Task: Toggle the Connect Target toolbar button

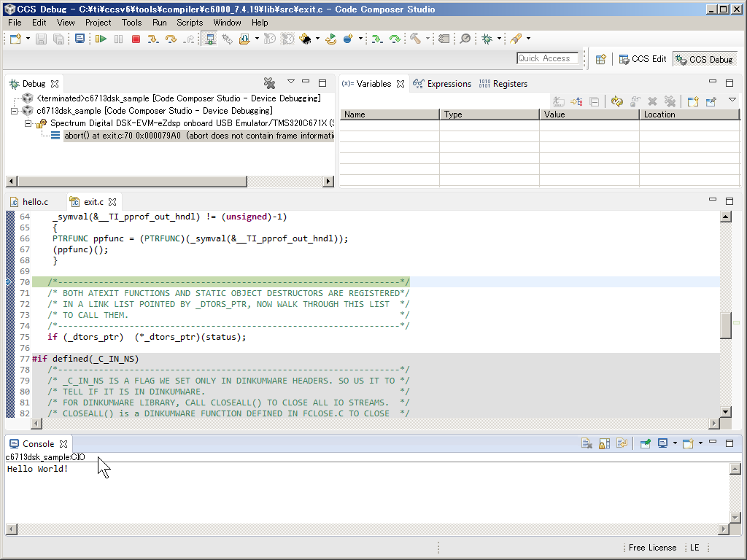Action: tap(209, 39)
